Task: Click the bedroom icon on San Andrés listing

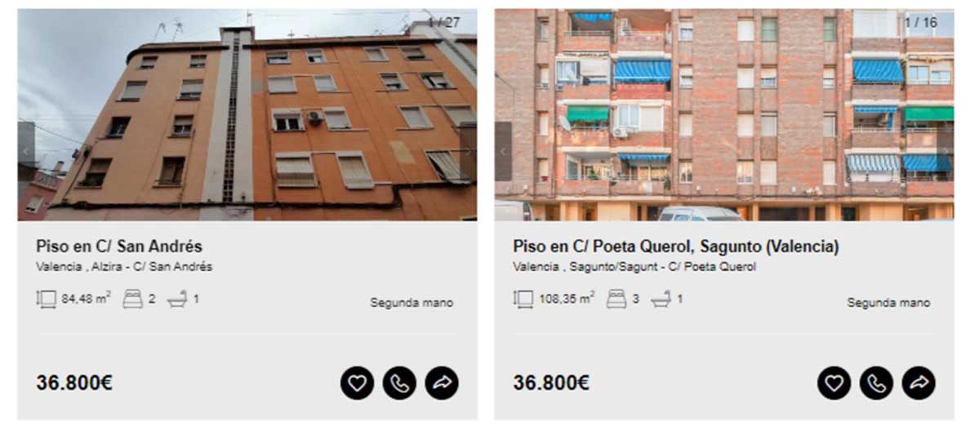Action: pos(132,300)
